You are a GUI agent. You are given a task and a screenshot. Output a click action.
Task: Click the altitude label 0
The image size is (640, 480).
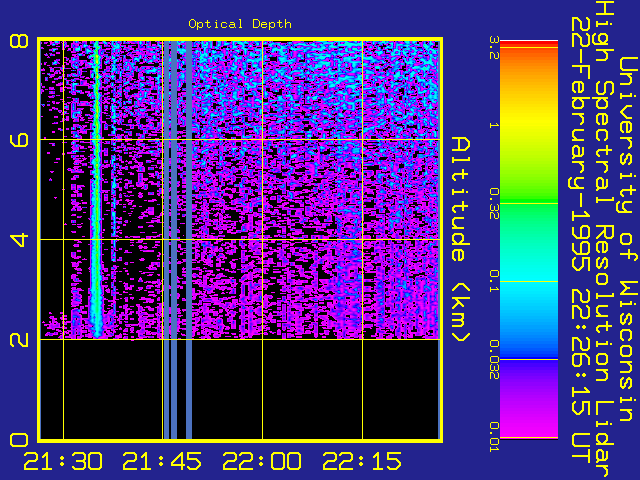(x=19, y=440)
